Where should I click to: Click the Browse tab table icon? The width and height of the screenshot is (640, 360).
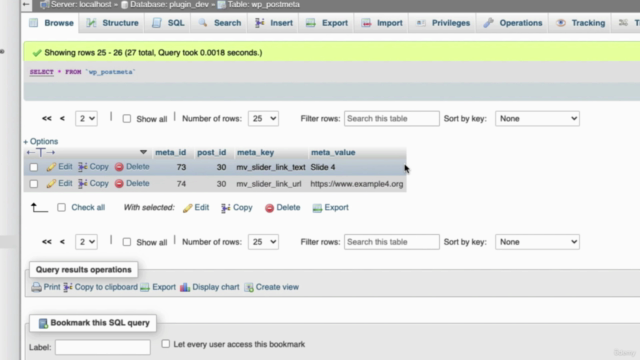point(33,23)
